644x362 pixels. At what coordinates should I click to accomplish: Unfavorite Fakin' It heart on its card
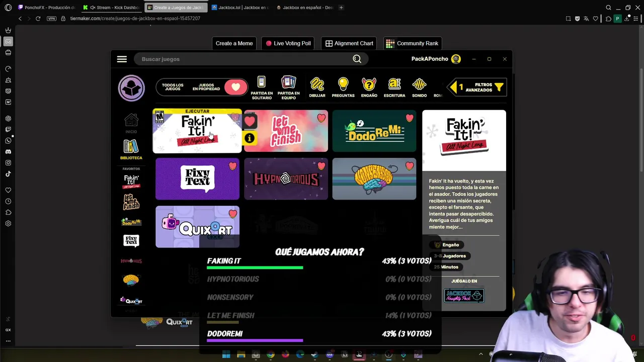point(250,121)
